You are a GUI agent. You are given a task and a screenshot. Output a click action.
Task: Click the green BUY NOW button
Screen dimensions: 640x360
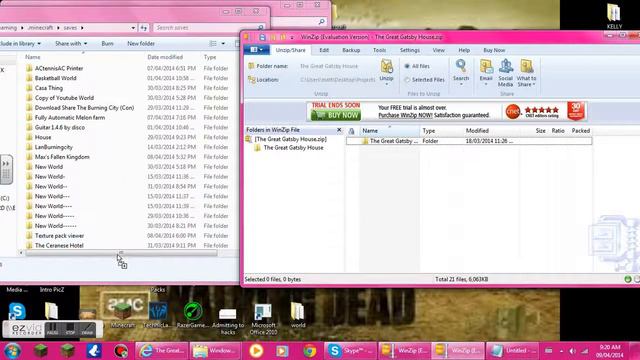tap(336, 116)
